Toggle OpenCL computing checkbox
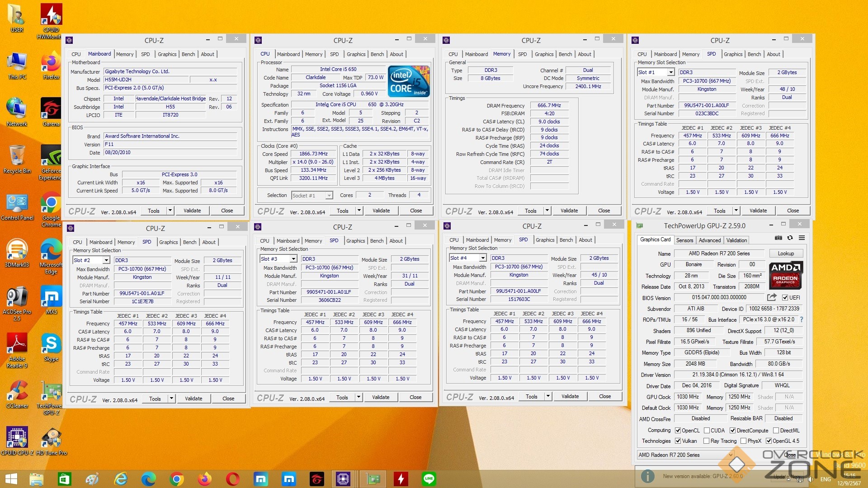868x488 pixels. coord(678,431)
